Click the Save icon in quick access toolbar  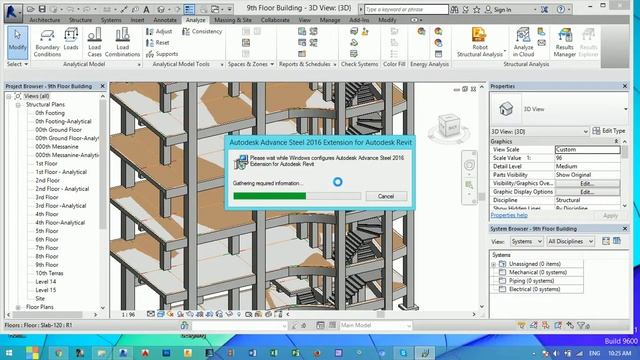tap(42, 9)
